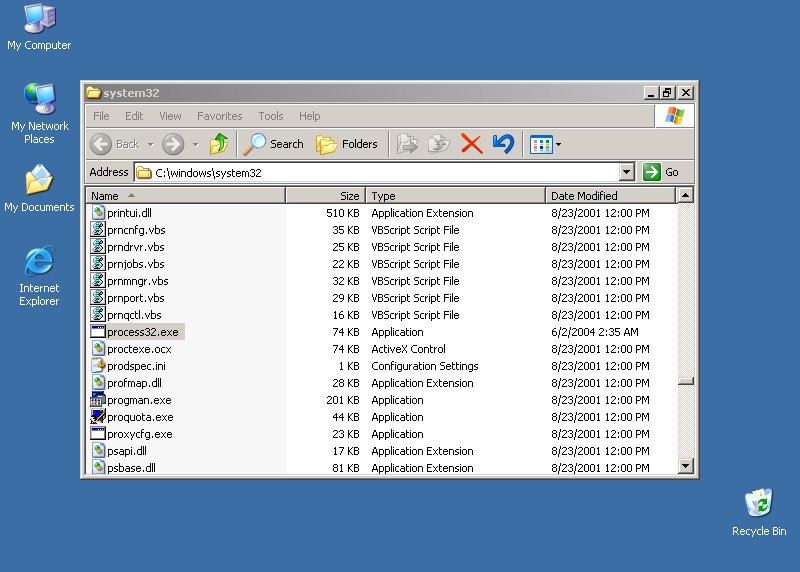Select the progman.exe icon

pyautogui.click(x=98, y=400)
